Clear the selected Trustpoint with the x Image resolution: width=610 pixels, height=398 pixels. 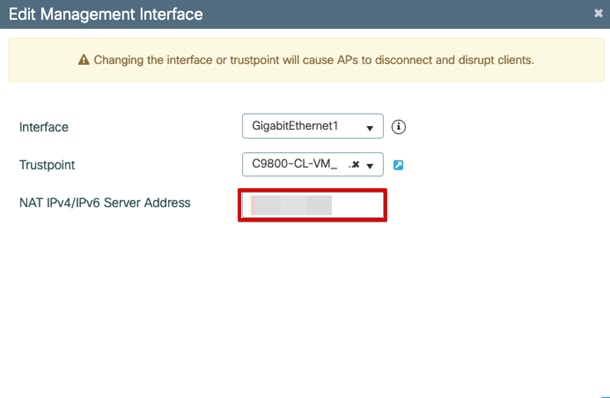click(x=355, y=165)
